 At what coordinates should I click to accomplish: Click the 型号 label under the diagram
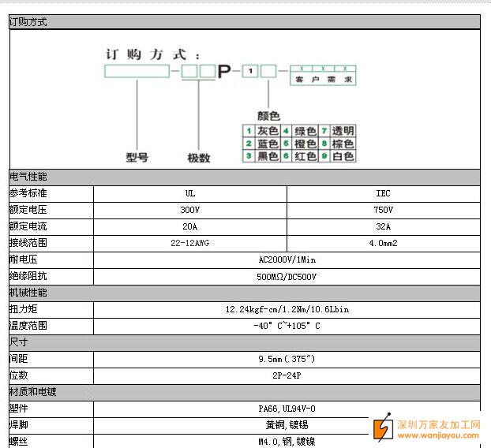coord(137,157)
